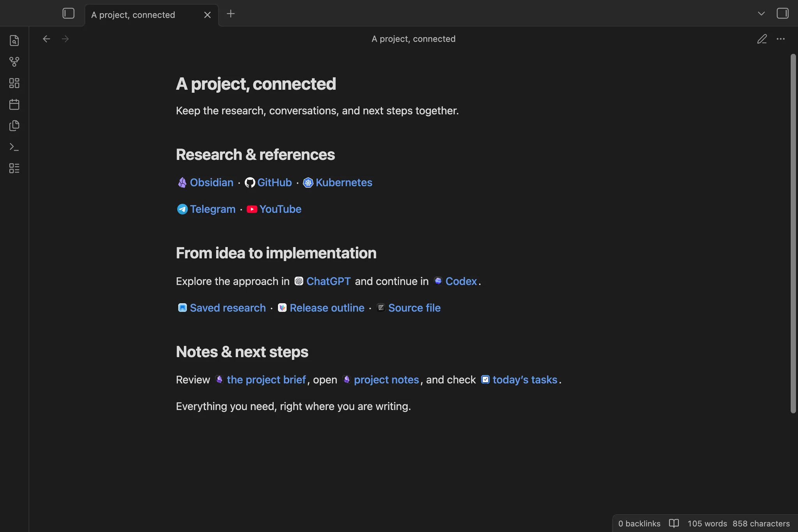
Task: Open the Telegram link
Action: pyautogui.click(x=213, y=209)
